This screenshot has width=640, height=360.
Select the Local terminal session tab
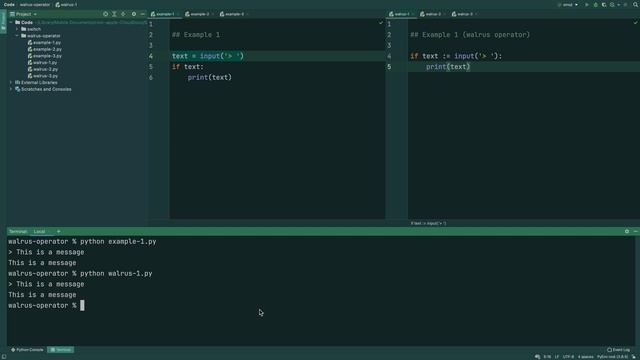pos(40,231)
